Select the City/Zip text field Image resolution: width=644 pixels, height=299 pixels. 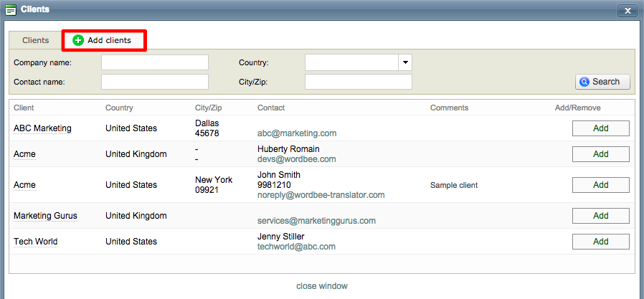pyautogui.click(x=358, y=82)
